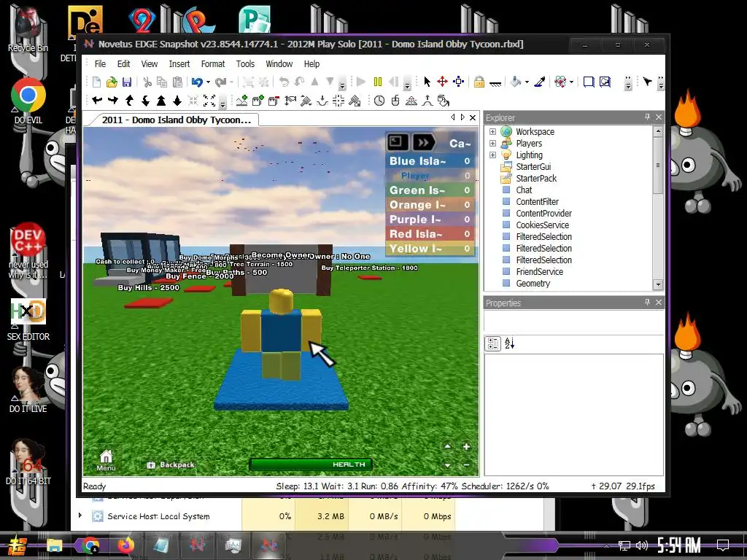Click the clock icon in terrain toolbar

coord(379,101)
